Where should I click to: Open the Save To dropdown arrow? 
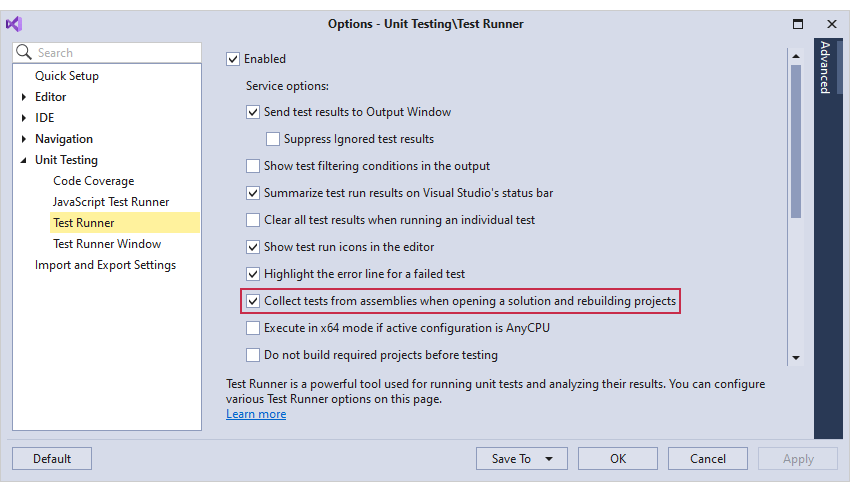pyautogui.click(x=549, y=459)
